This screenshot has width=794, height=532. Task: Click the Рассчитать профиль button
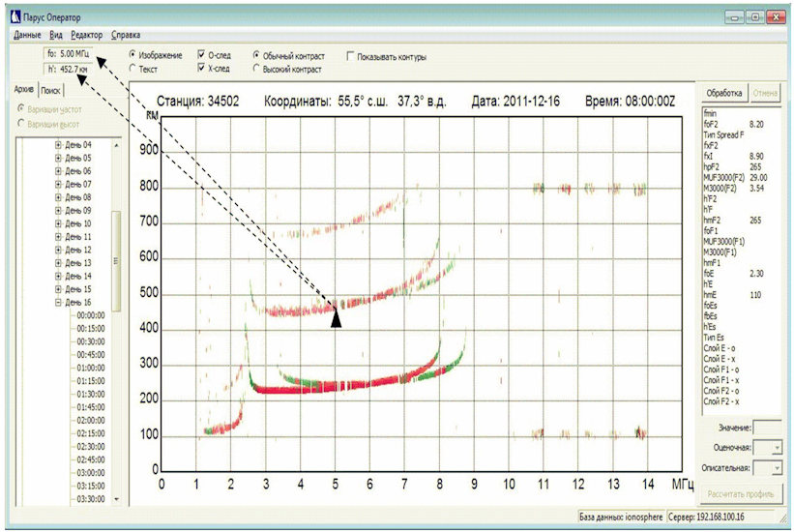click(741, 494)
